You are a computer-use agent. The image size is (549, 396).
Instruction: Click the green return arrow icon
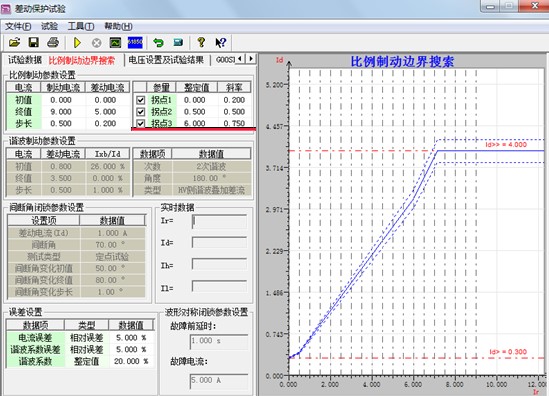click(x=159, y=42)
